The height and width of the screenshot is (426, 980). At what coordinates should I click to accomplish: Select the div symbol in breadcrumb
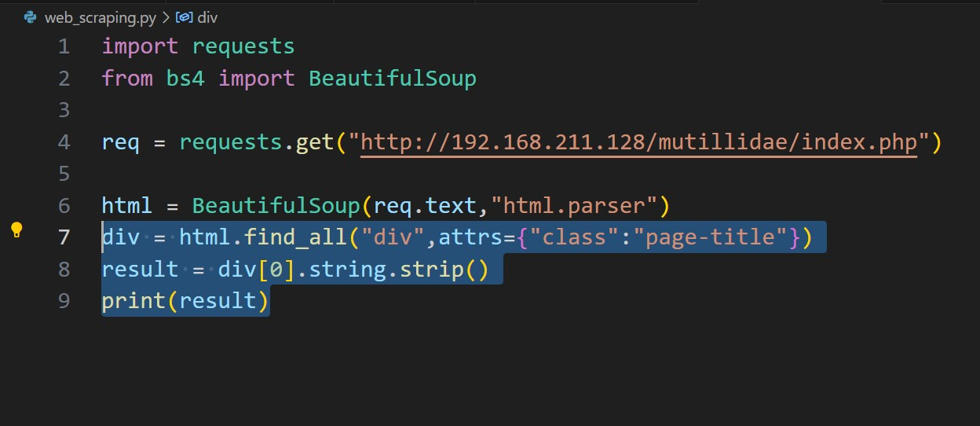[x=207, y=17]
